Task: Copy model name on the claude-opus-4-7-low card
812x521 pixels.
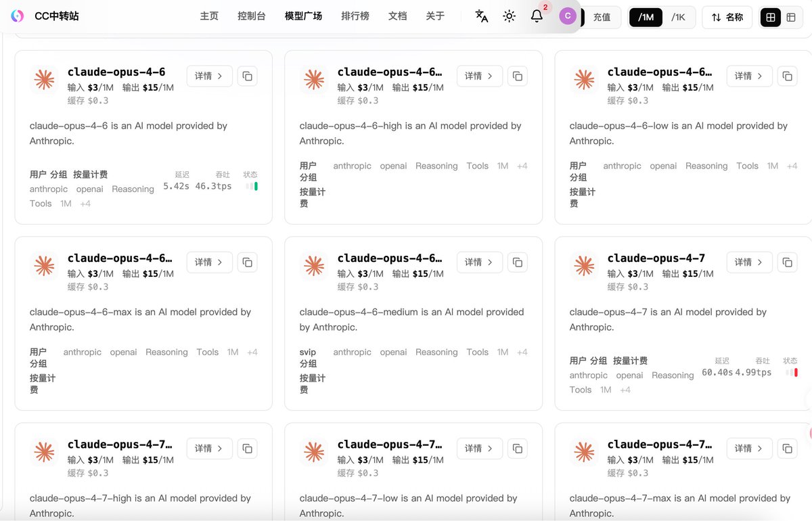Action: tap(518, 448)
